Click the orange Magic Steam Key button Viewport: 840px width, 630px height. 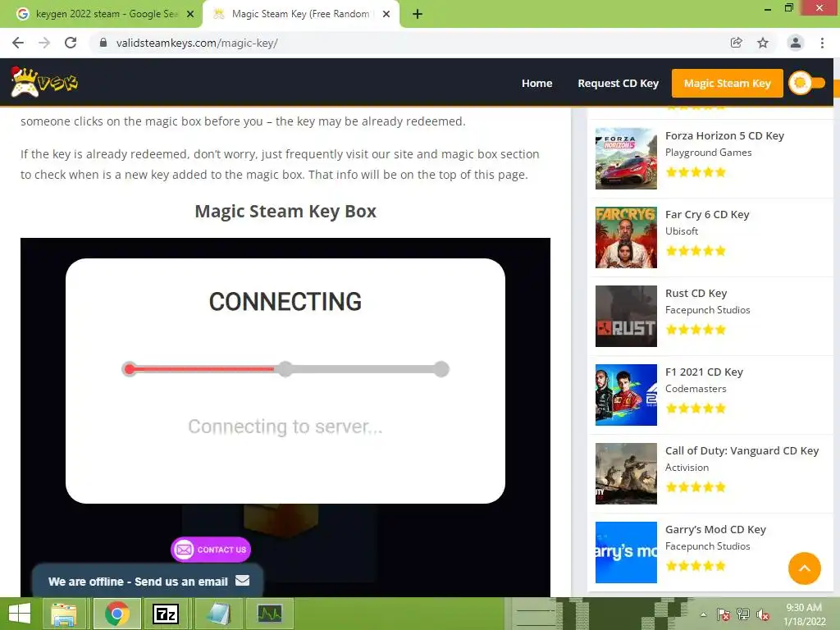[727, 84]
